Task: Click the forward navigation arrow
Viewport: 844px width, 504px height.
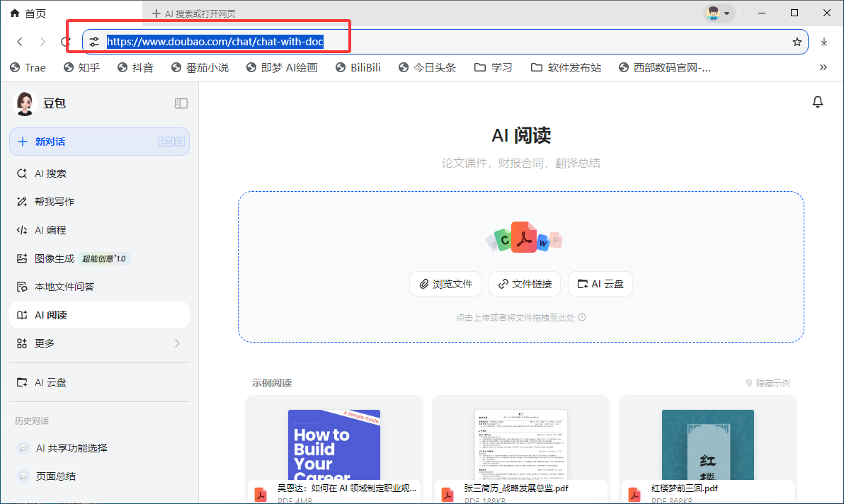Action: (42, 42)
